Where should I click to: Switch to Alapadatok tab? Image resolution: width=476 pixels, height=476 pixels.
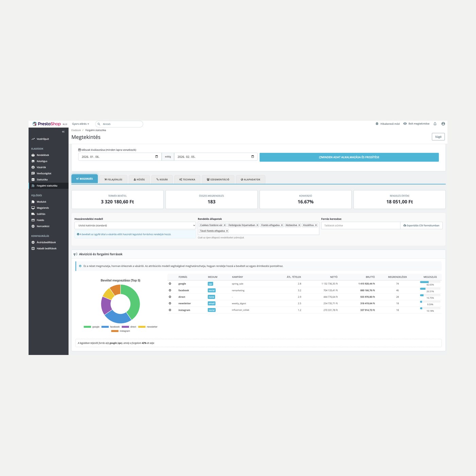tap(251, 180)
